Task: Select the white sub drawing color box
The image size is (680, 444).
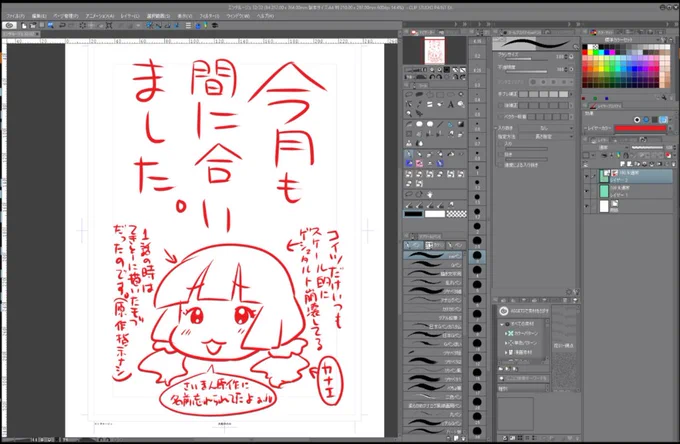Action: click(435, 214)
